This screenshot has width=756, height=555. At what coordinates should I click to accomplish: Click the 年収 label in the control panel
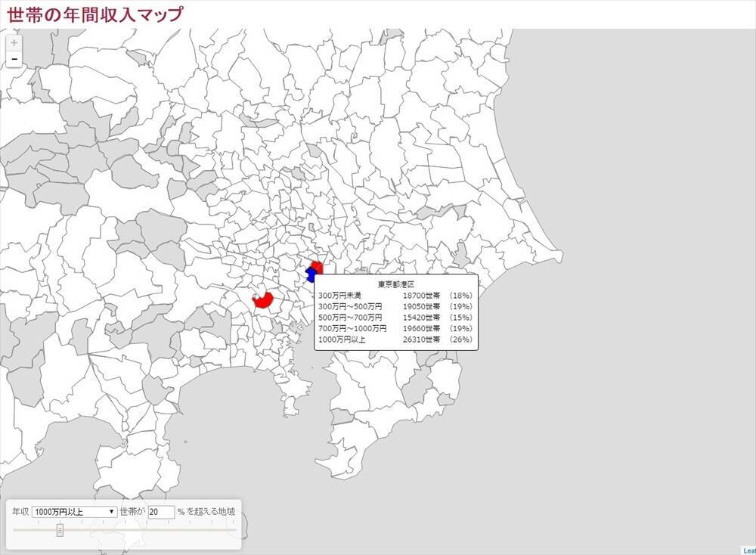20,512
